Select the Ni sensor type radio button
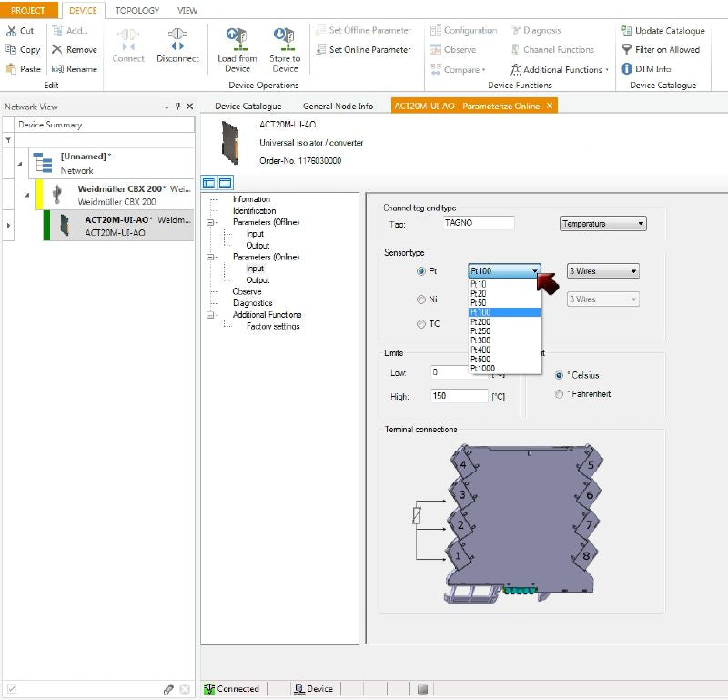The height and width of the screenshot is (700, 728). [420, 299]
